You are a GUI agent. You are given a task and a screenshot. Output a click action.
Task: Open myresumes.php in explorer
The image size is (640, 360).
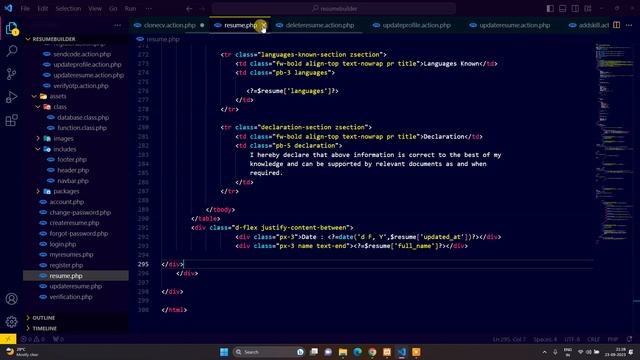[71, 255]
